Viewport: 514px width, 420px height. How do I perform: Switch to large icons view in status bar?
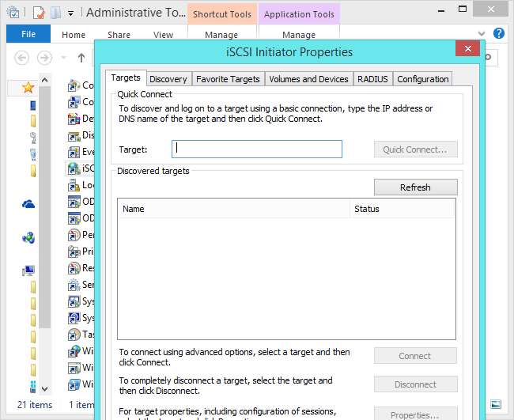pos(496,405)
